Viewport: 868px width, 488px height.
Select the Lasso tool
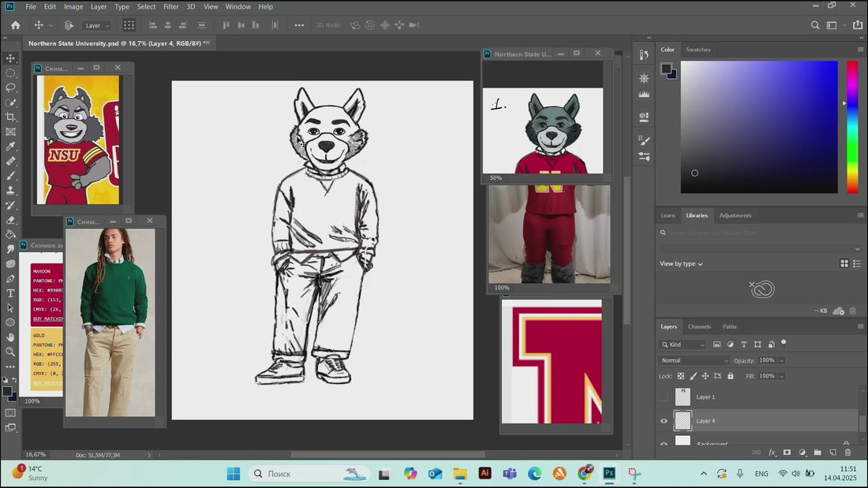pyautogui.click(x=10, y=88)
